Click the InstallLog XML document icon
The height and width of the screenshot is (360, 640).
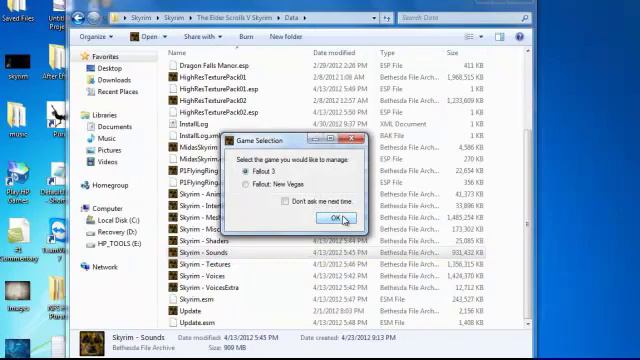point(173,124)
